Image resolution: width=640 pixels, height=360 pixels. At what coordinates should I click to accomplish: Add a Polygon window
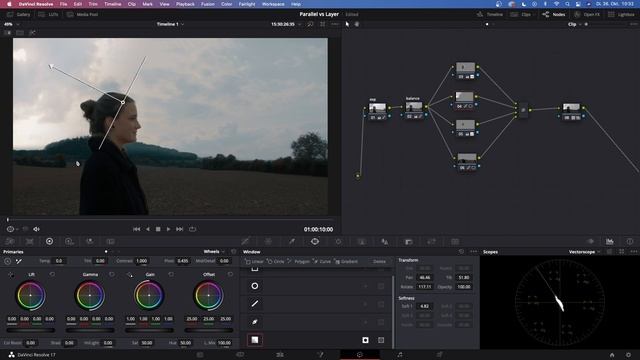click(299, 261)
